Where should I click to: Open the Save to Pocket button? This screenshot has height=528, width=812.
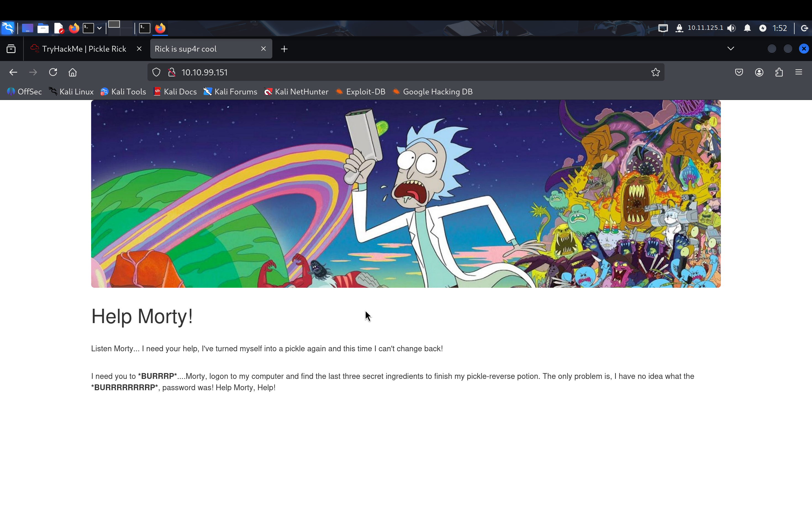pyautogui.click(x=739, y=72)
